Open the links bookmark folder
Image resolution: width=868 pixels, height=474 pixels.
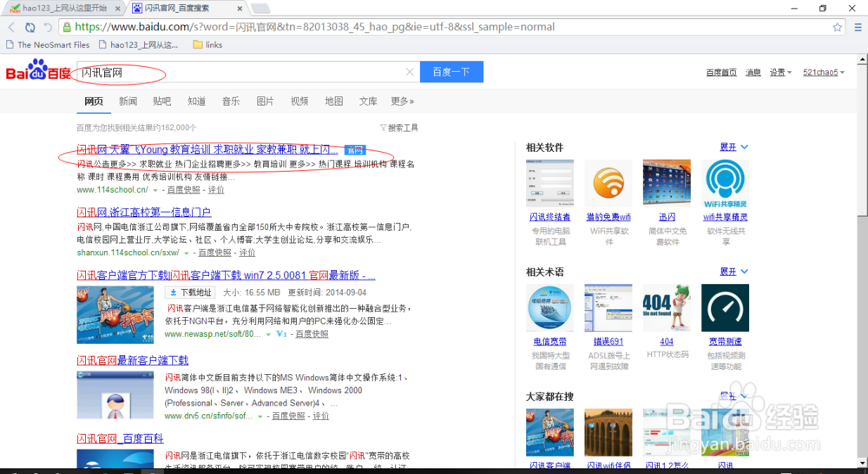coord(207,45)
